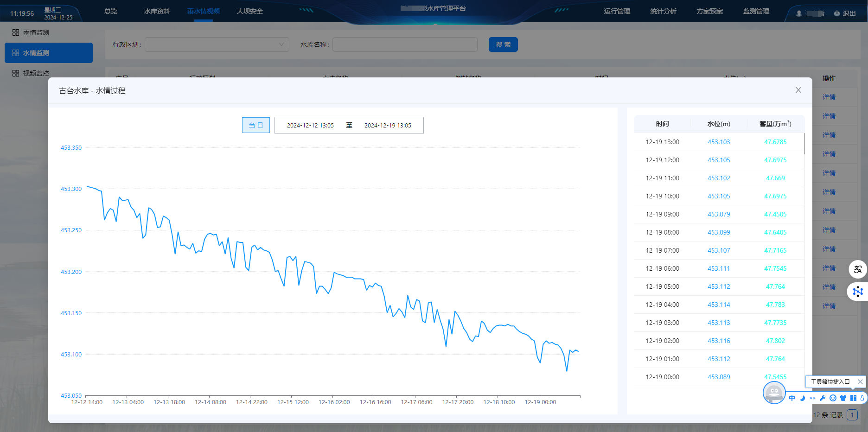
Task: Click the smiley emoji icon in IME bar
Action: (833, 398)
